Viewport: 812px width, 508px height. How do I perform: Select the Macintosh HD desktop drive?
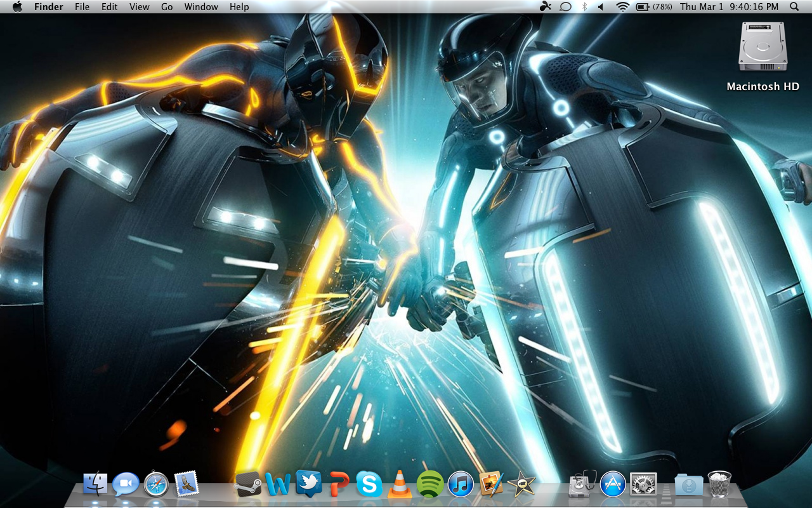click(763, 46)
